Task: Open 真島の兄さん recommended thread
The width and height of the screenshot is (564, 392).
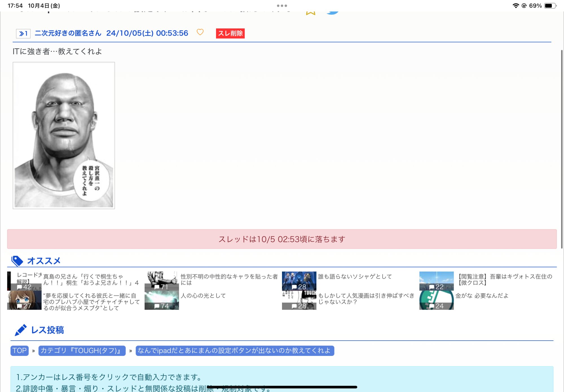Action: 91,279
